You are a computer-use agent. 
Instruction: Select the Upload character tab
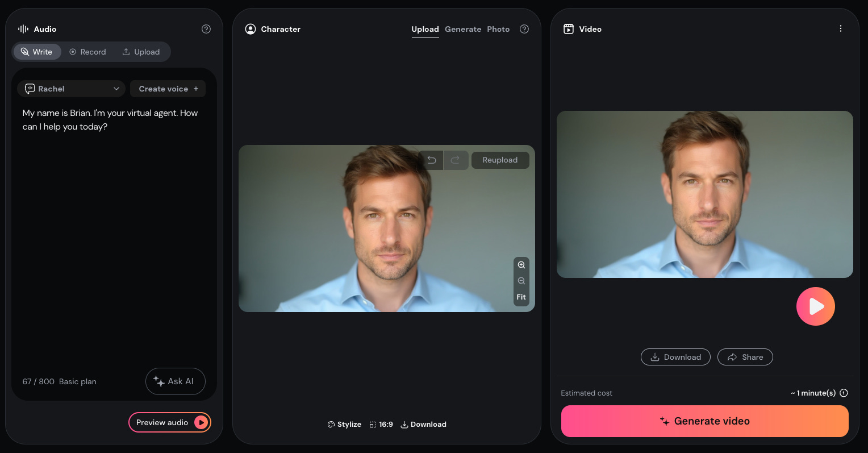425,30
